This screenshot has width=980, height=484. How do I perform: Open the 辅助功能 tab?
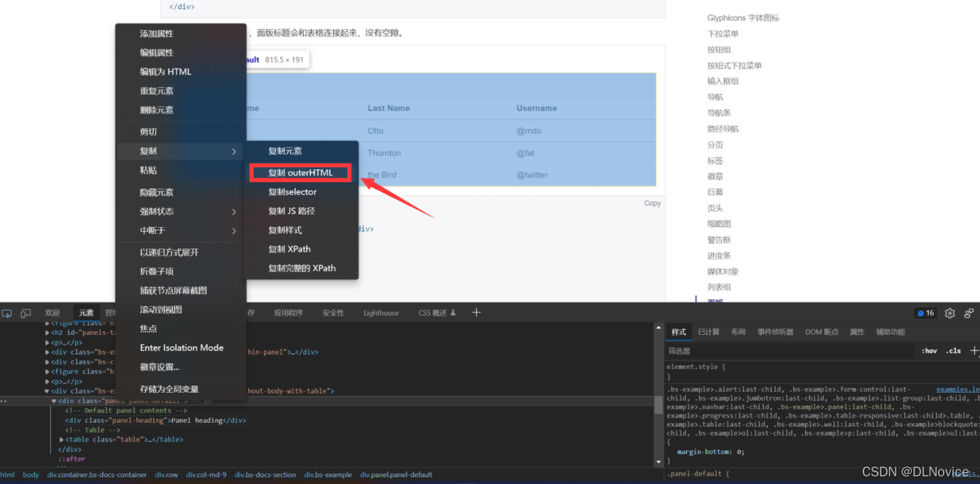[x=891, y=332]
